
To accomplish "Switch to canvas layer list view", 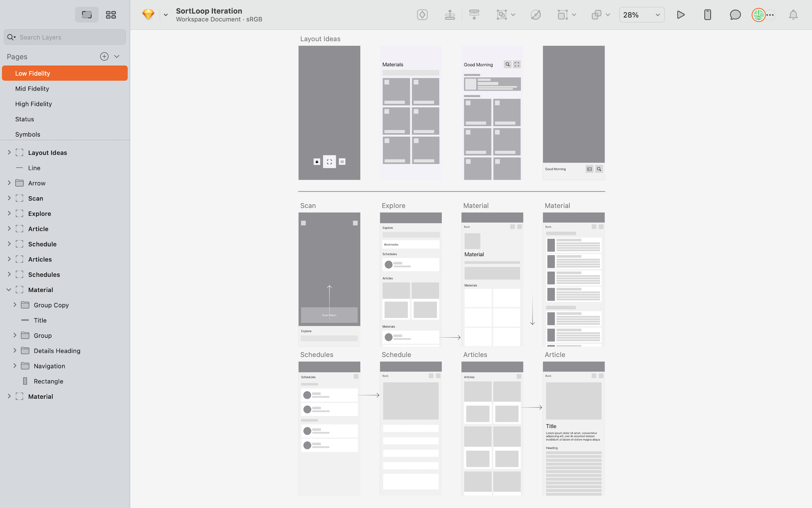I will coord(87,15).
